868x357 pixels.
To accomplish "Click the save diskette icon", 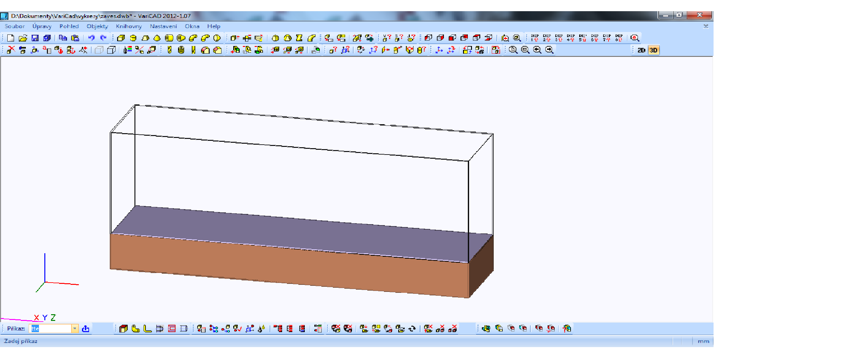I will [35, 38].
